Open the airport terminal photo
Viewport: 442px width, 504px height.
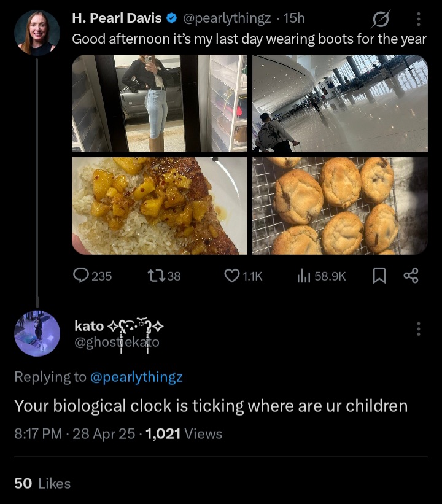click(x=340, y=103)
